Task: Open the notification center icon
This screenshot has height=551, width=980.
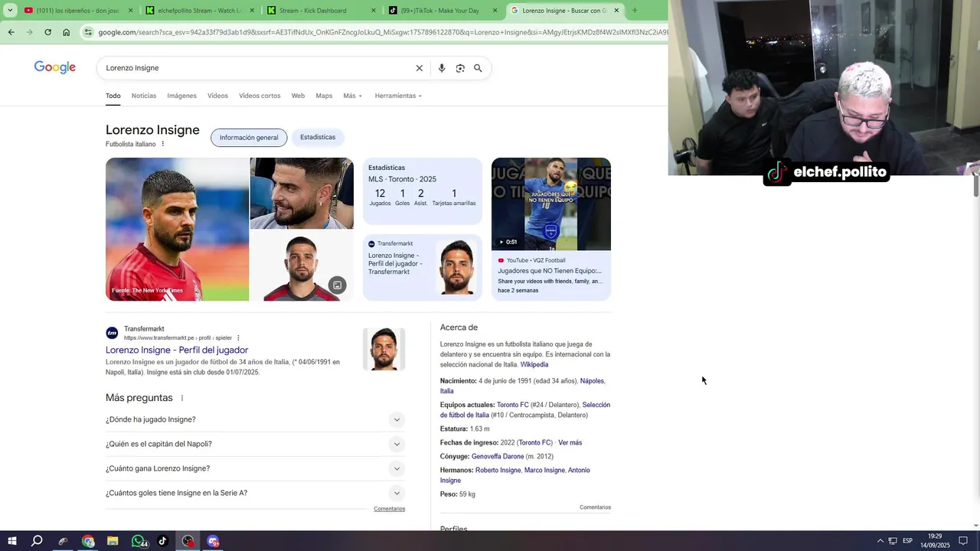Action: click(x=963, y=541)
